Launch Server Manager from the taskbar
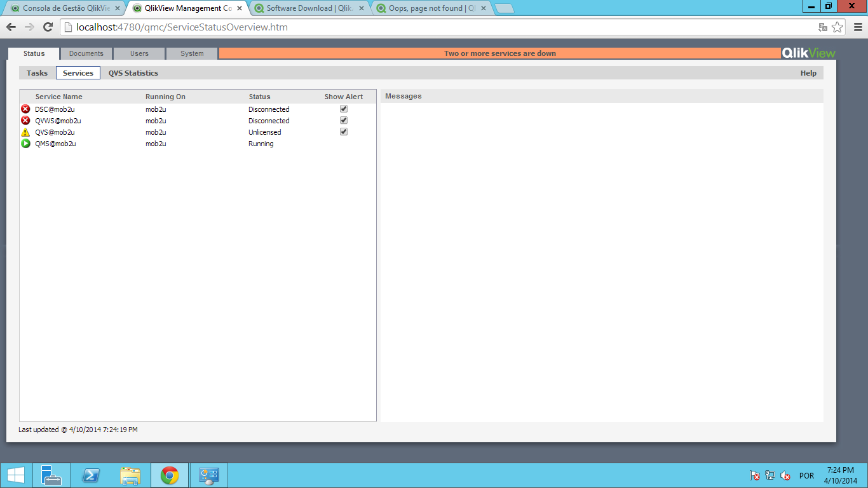This screenshot has width=868, height=488. pyautogui.click(x=51, y=475)
